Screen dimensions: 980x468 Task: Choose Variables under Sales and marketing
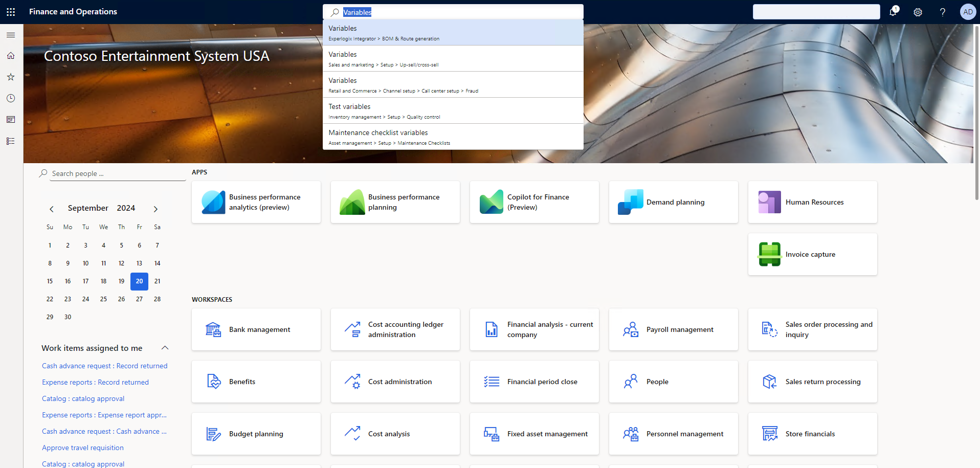[453, 58]
